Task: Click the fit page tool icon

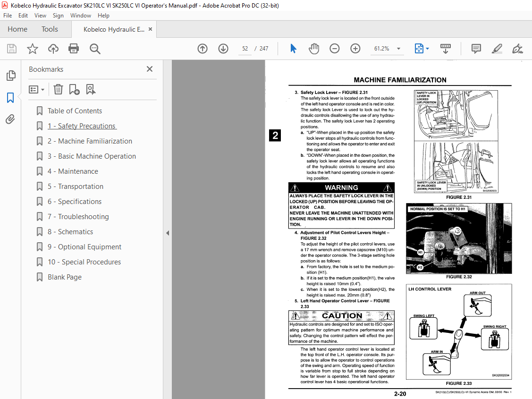Action: 419,49
